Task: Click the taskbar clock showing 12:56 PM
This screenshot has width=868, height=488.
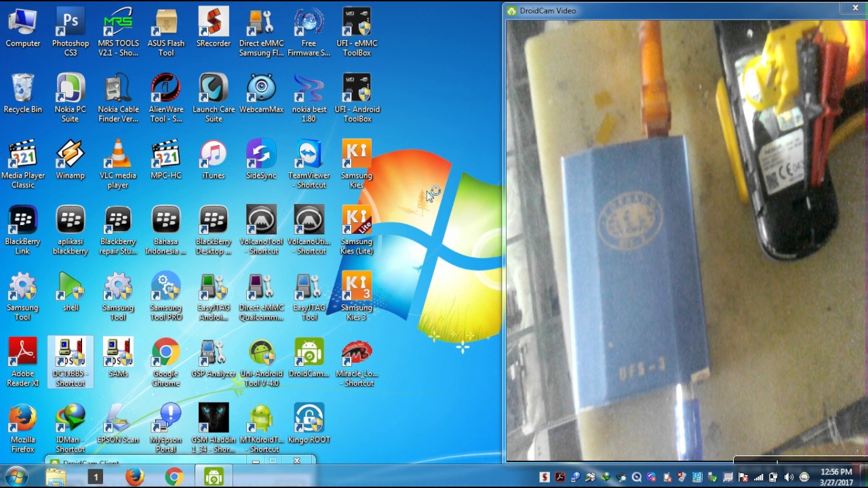Action: [836, 477]
